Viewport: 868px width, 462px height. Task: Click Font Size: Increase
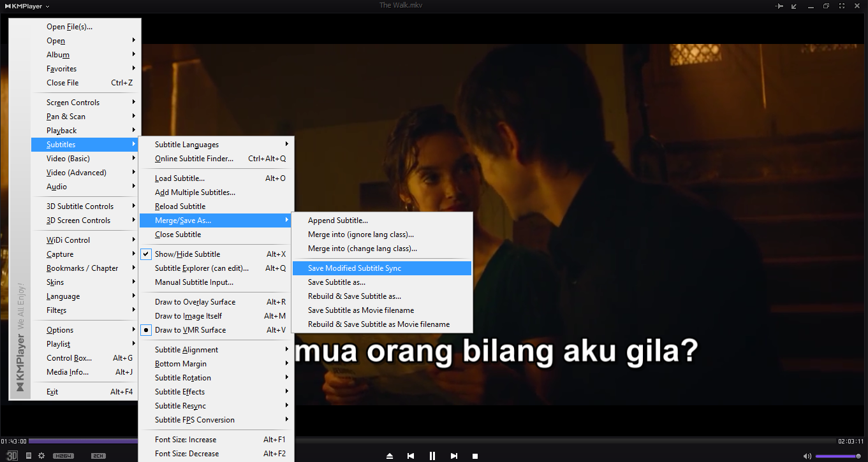tap(216, 440)
